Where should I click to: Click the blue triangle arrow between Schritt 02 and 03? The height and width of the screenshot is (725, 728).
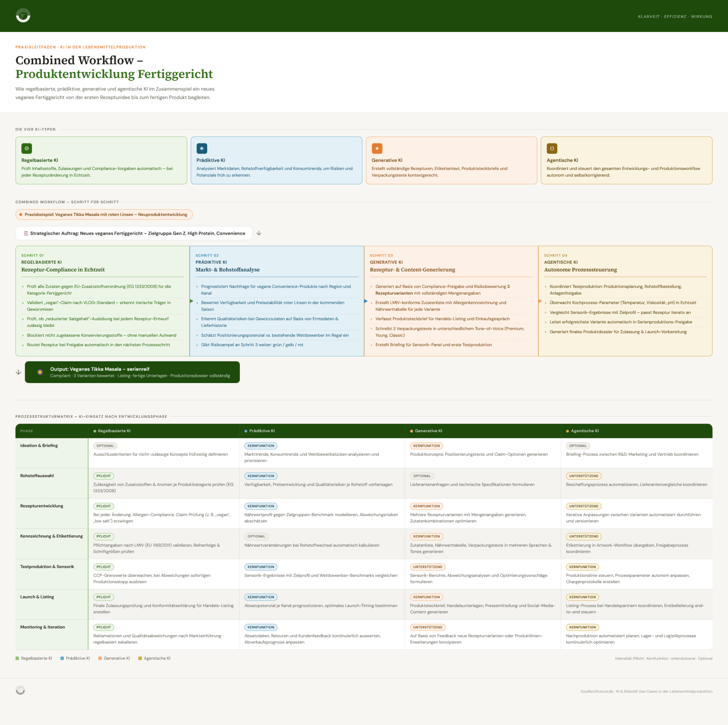coord(366,301)
